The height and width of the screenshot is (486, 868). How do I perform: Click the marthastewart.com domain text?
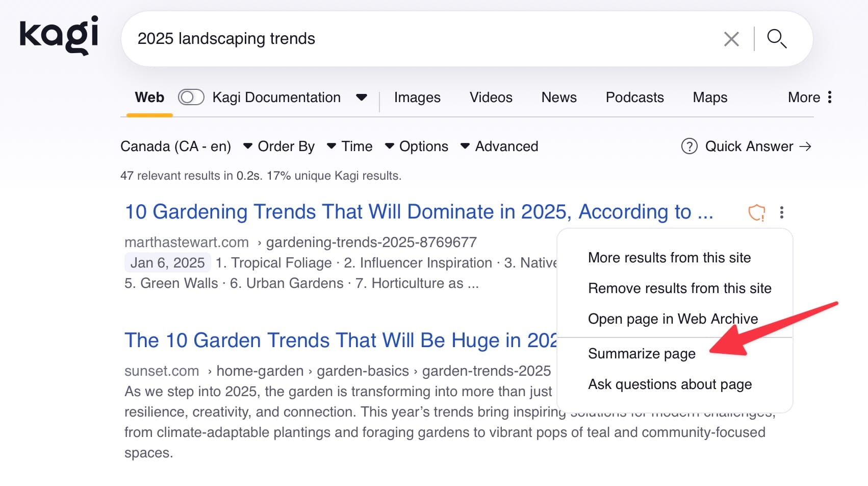187,242
